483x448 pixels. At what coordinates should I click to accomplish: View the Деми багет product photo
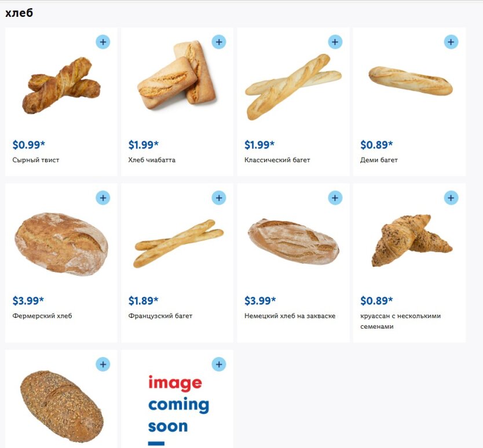[411, 81]
